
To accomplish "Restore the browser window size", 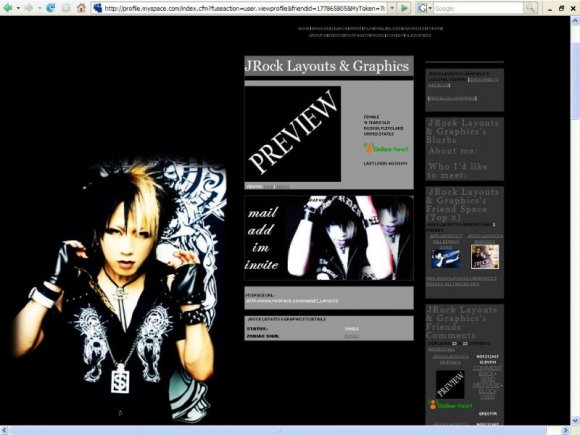I will coord(562,8).
